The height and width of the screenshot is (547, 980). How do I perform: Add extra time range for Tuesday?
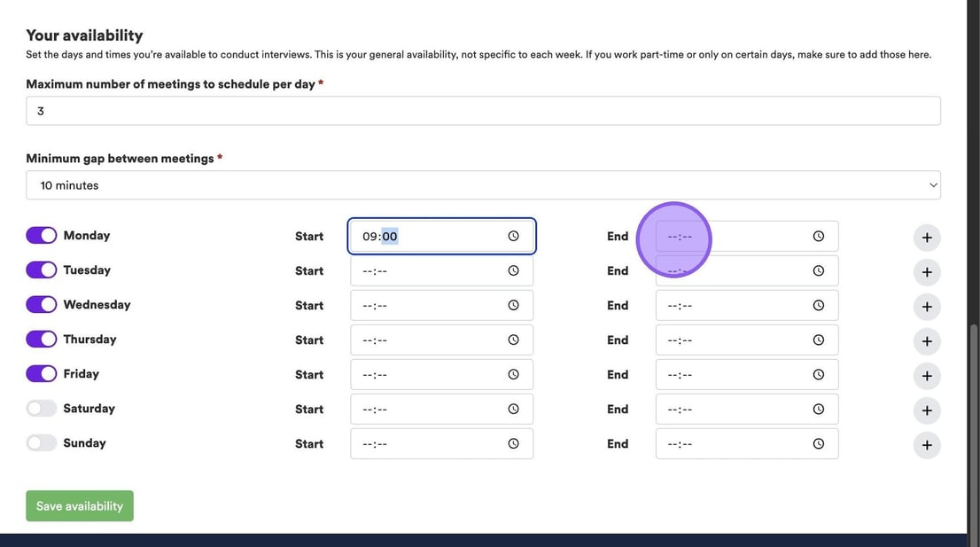(927, 272)
